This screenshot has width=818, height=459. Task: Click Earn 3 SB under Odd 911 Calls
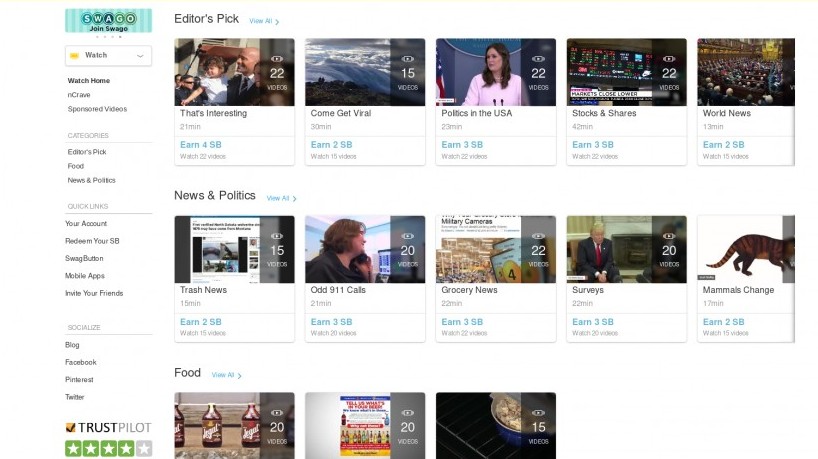(331, 322)
